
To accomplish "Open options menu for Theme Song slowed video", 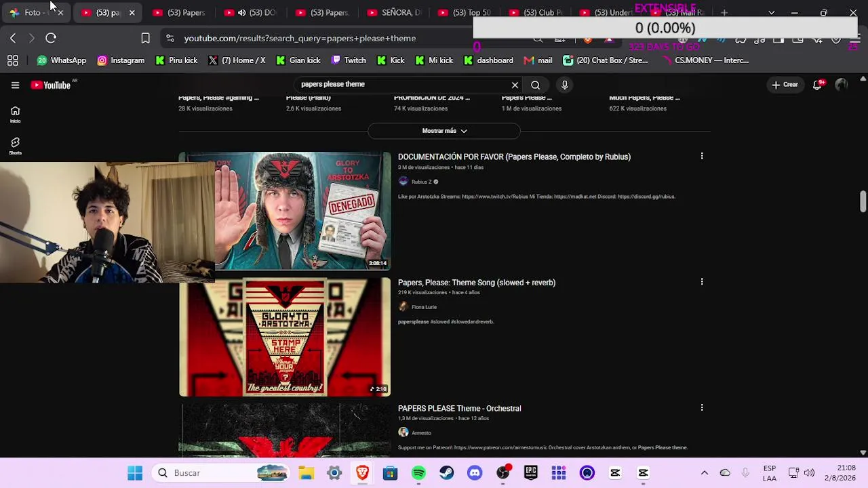I will click(702, 282).
